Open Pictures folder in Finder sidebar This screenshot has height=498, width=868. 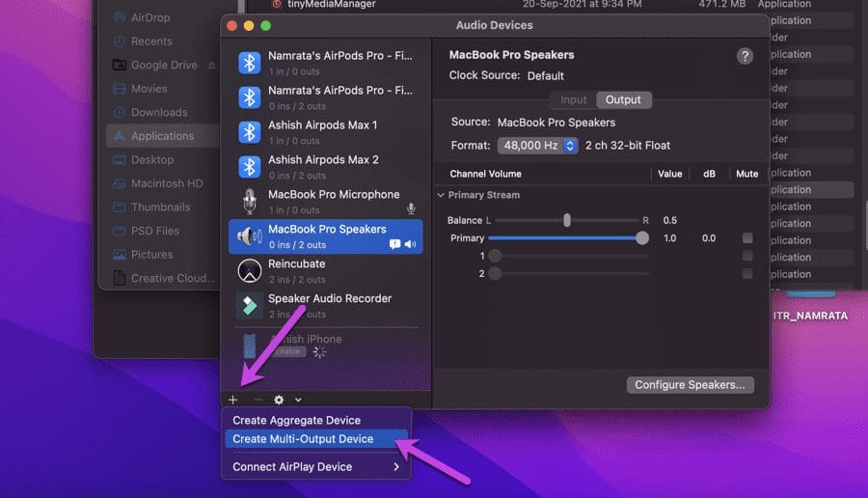[x=143, y=255]
